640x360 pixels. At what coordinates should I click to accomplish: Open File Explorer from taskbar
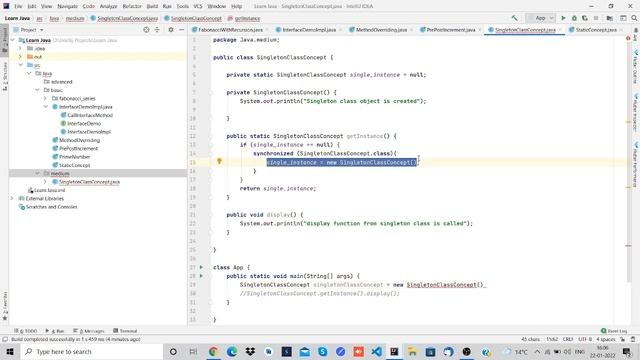[412, 351]
